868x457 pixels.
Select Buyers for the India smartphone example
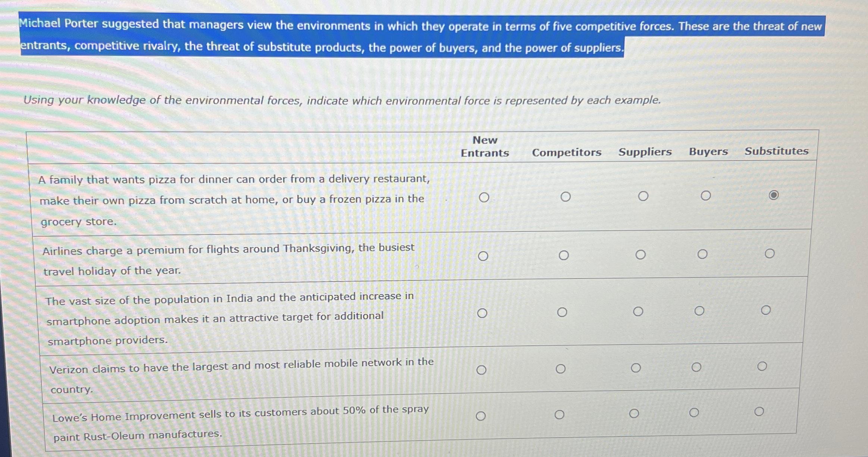699,311
